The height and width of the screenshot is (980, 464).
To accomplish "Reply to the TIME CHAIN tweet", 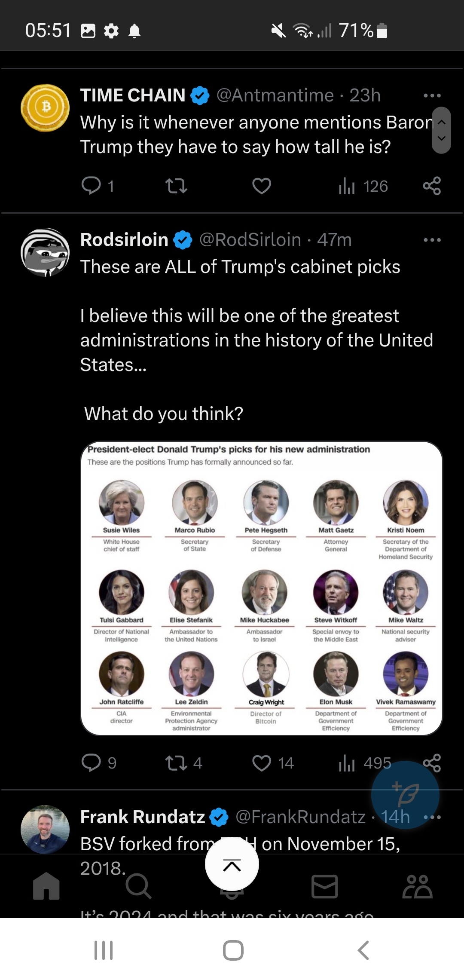I will pos(98,186).
